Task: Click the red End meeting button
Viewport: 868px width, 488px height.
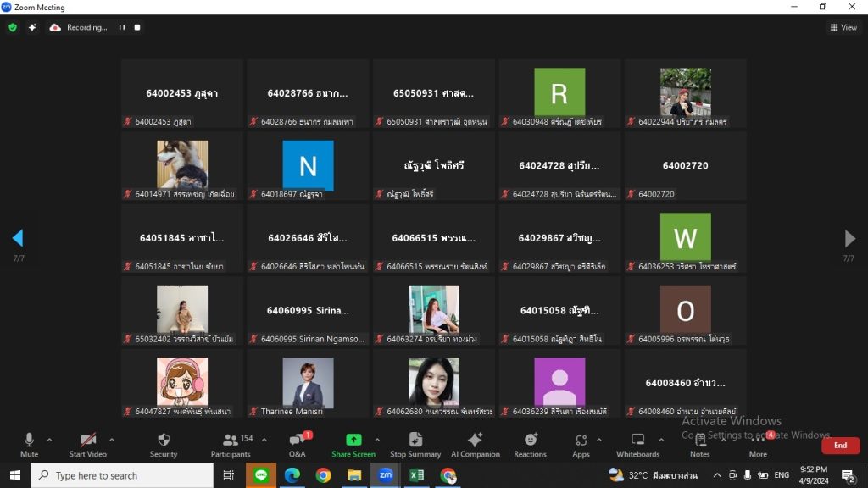Action: [x=840, y=446]
